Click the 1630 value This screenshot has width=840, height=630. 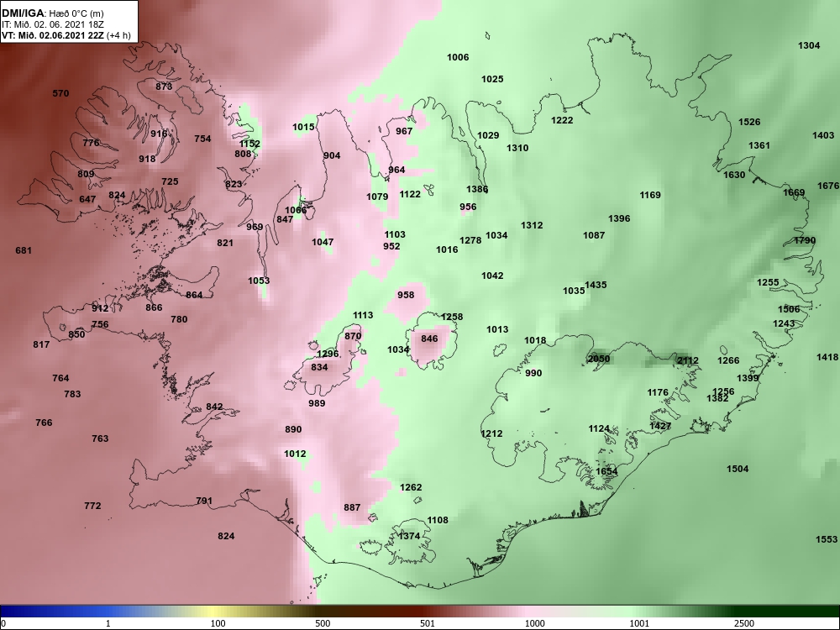pyautogui.click(x=734, y=175)
